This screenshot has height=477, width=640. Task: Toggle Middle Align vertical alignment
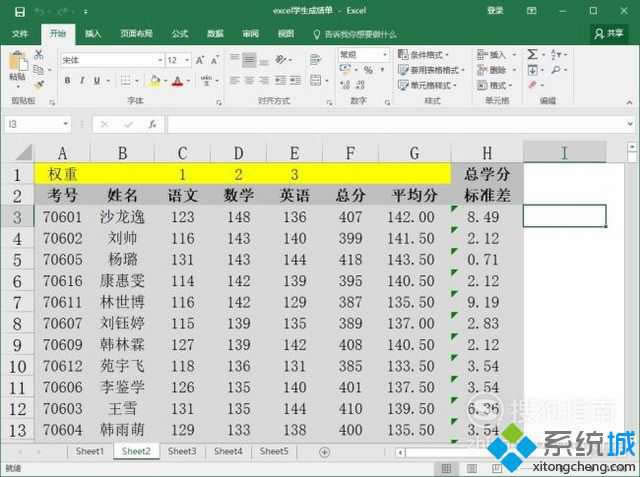click(249, 60)
